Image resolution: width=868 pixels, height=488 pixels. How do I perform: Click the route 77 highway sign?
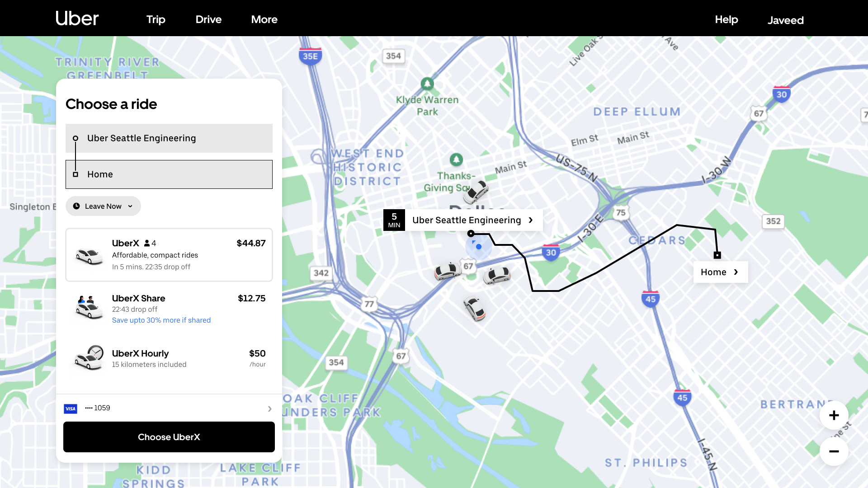coord(369,304)
